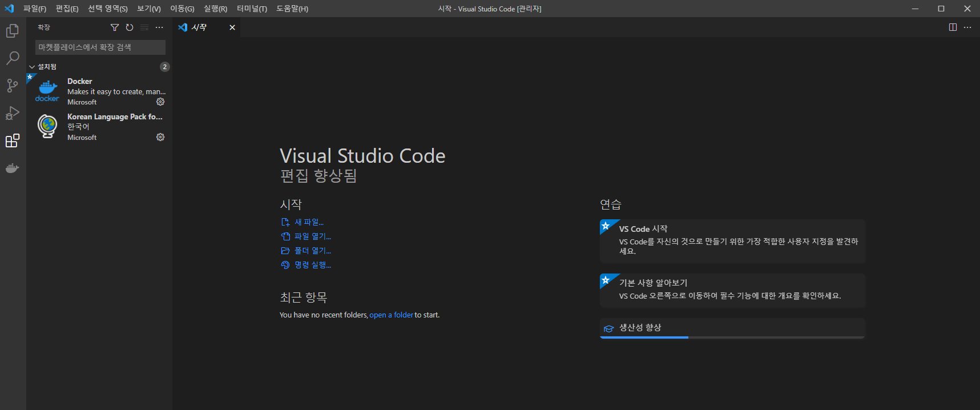
Task: Click the VS Code logo in title bar
Action: (9, 9)
